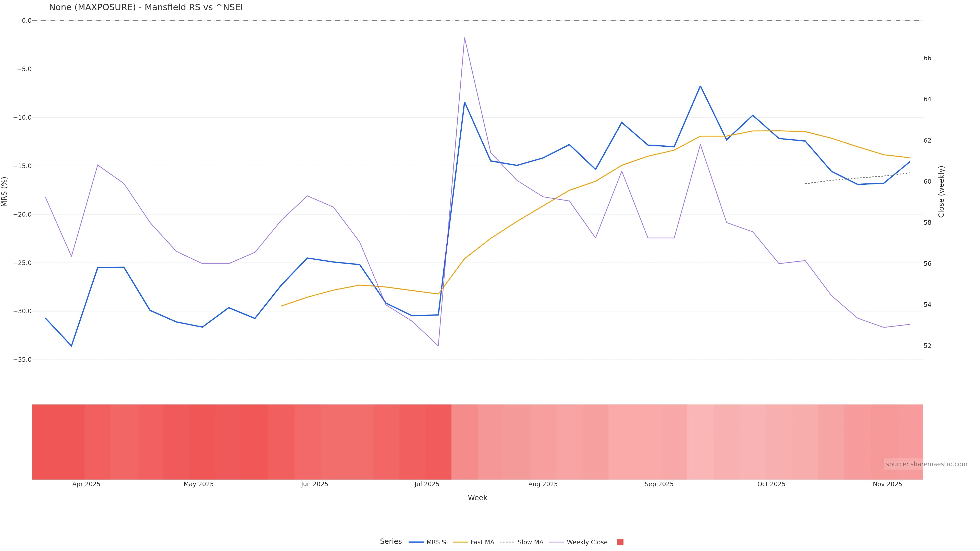Screen dimensions: 980x551
Task: Click the Jul 2025 x-axis label
Action: pos(426,484)
